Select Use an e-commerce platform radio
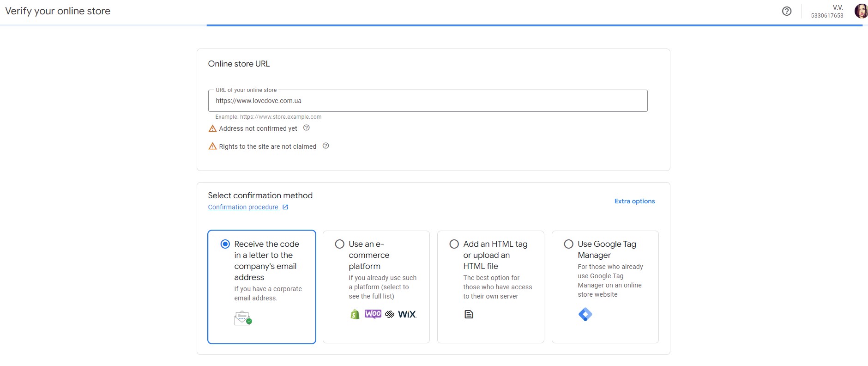Screen dimensions: 868x366 tap(340, 244)
